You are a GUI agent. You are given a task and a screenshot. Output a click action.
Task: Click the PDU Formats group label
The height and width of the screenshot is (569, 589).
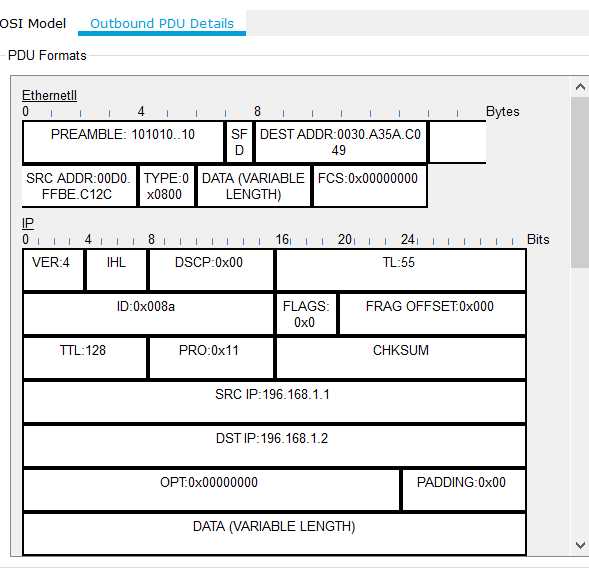47,56
